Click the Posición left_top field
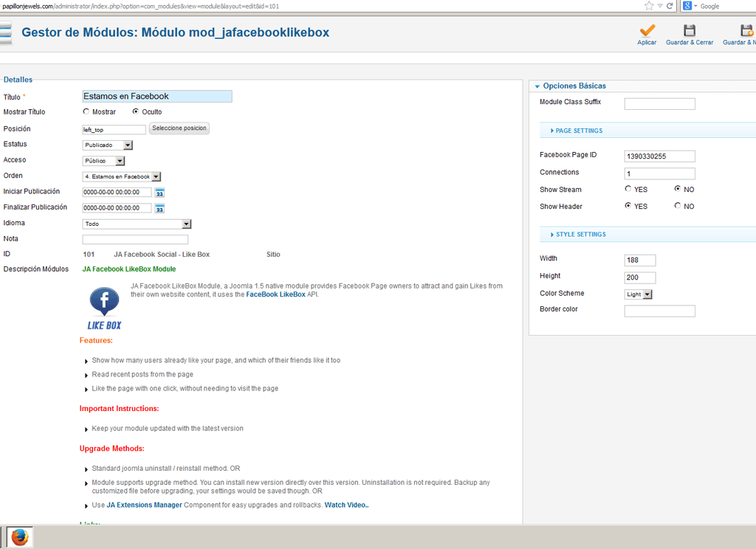 (114, 130)
